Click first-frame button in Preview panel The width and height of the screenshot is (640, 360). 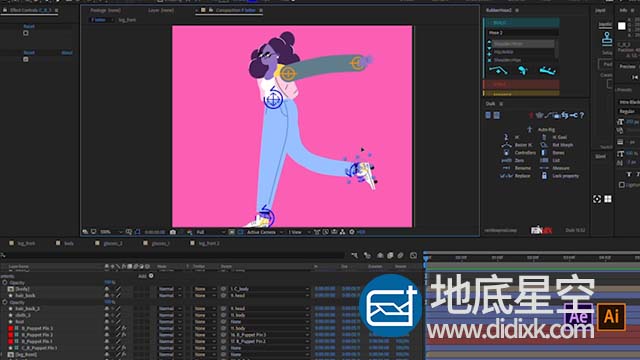click(x=635, y=77)
